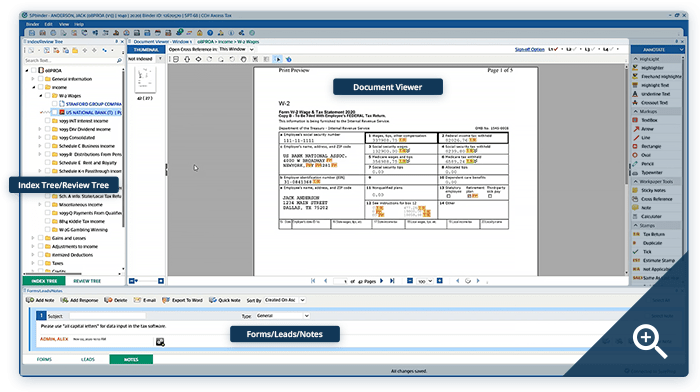Tick the US NATIONAL BANK document checkbox
Screen dimensions: 700x392
[54, 113]
